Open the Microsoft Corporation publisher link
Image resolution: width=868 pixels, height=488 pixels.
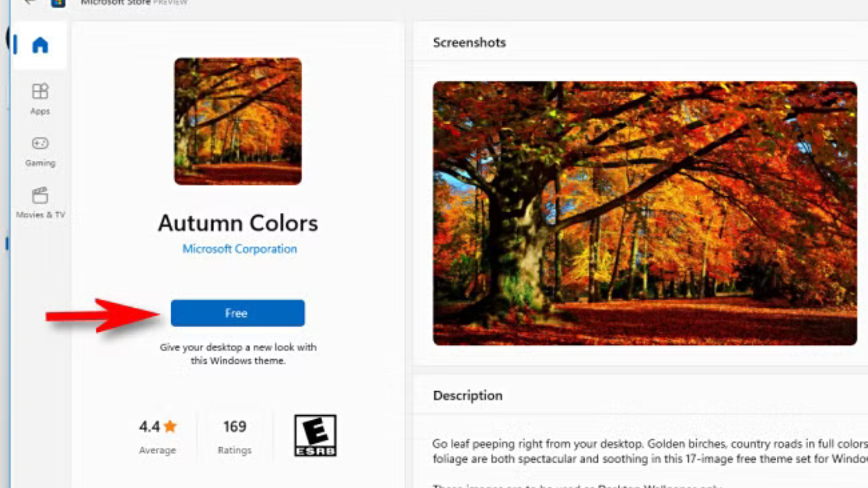240,249
